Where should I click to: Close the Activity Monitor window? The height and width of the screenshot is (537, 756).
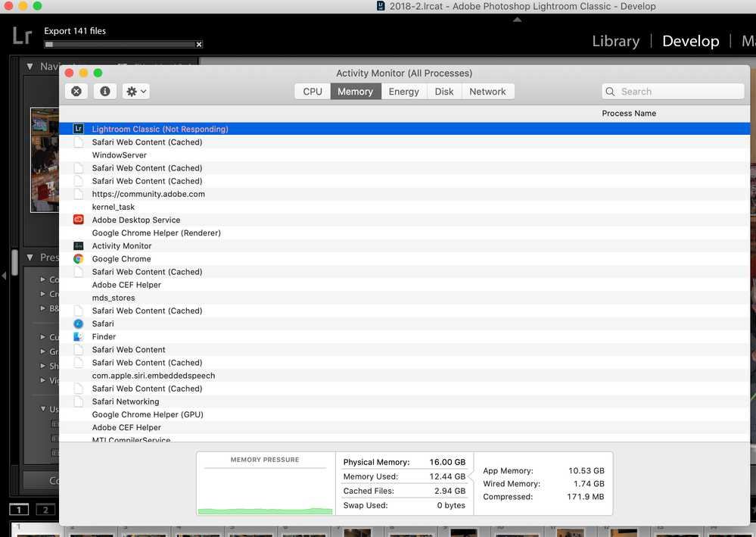69,73
